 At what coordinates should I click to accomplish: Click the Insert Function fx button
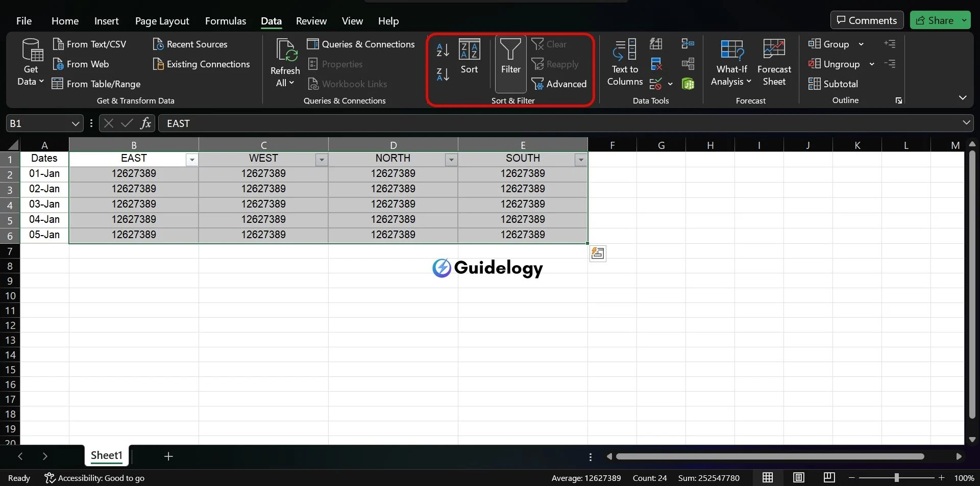[x=145, y=123]
